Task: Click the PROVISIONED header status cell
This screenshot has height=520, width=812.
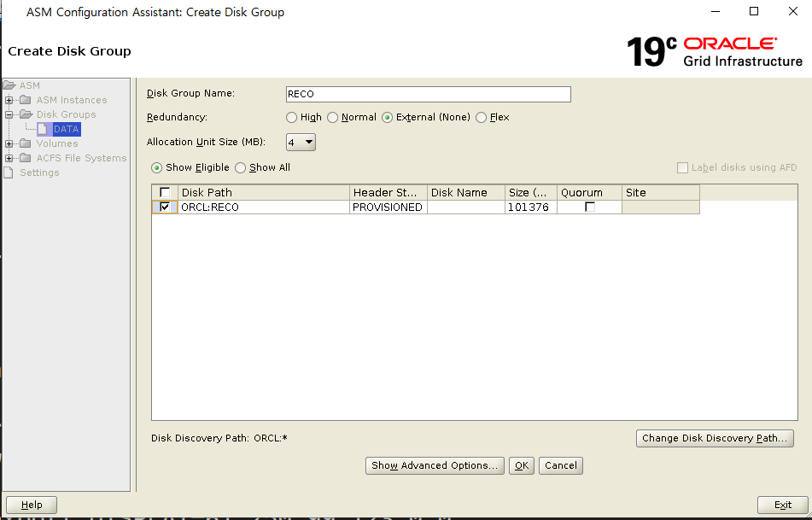Action: pyautogui.click(x=388, y=207)
